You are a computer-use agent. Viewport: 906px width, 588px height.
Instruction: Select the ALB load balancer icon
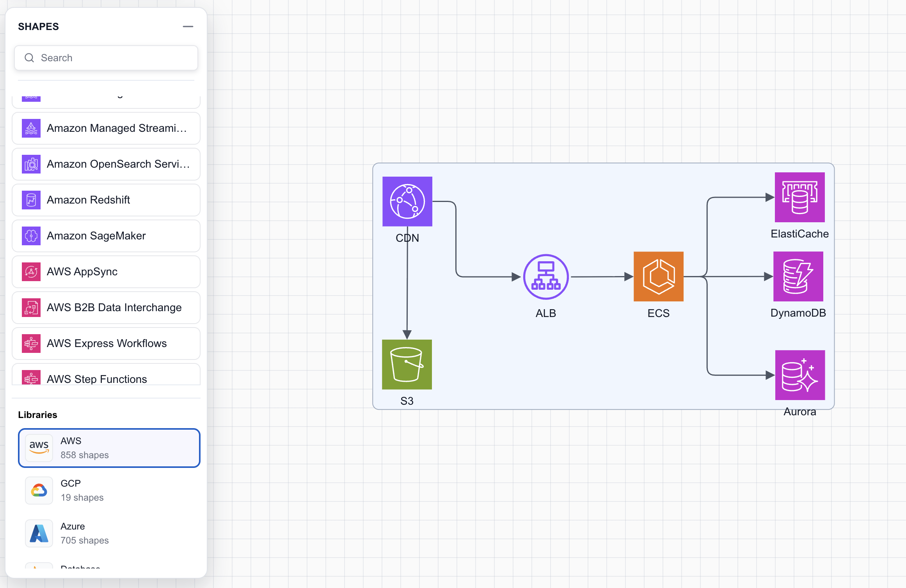point(545,277)
